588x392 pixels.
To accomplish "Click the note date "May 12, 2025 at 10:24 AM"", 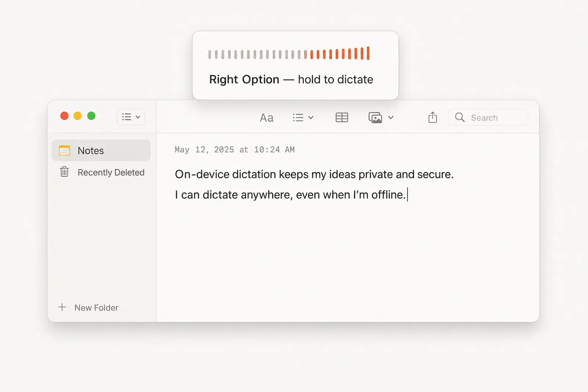I will (x=234, y=150).
